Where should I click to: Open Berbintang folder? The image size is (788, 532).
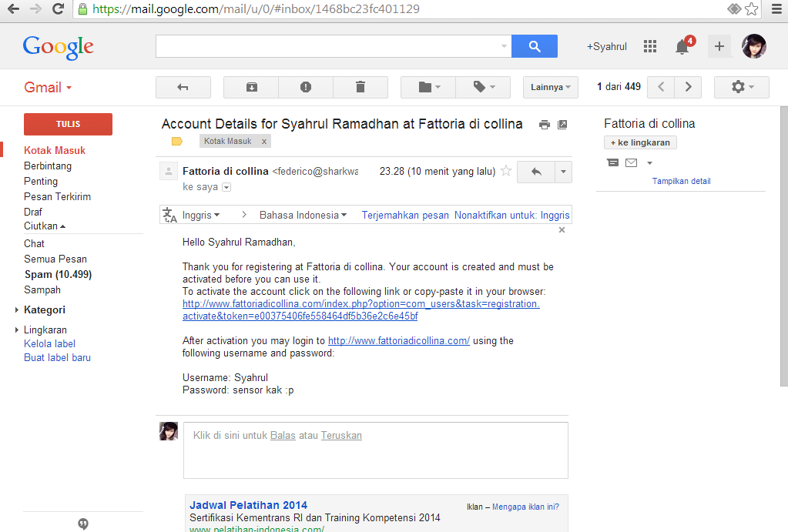(48, 166)
